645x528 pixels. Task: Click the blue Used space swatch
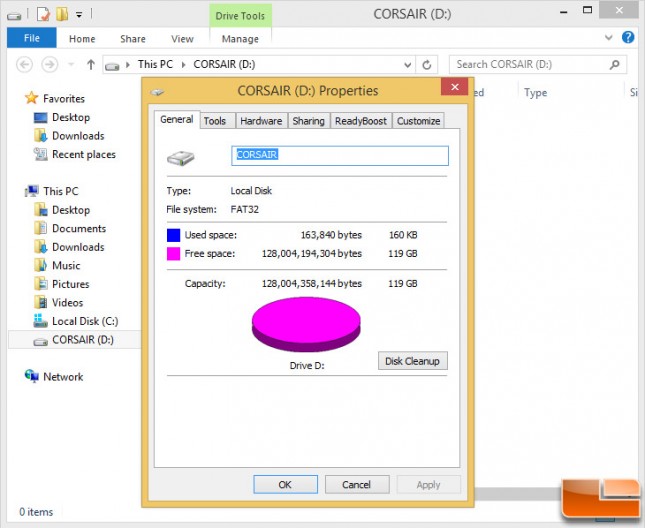click(x=173, y=235)
